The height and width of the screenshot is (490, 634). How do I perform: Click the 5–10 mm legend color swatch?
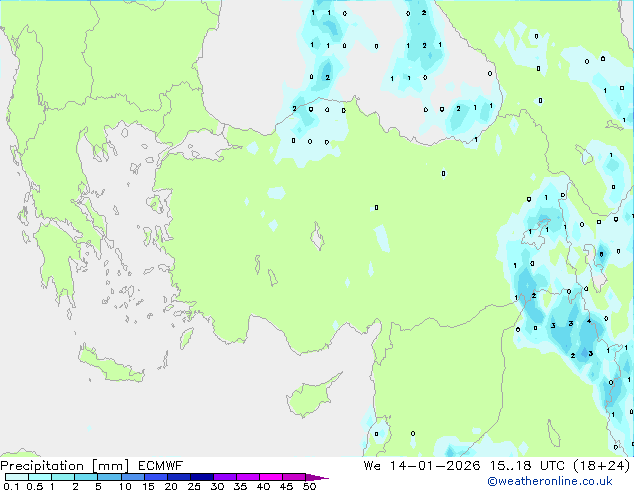coord(109,477)
